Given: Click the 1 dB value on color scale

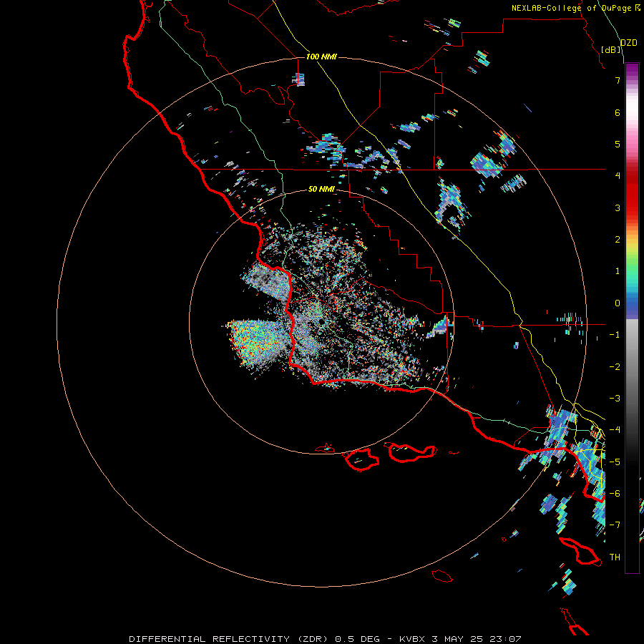Looking at the screenshot, I should pyautogui.click(x=618, y=271).
